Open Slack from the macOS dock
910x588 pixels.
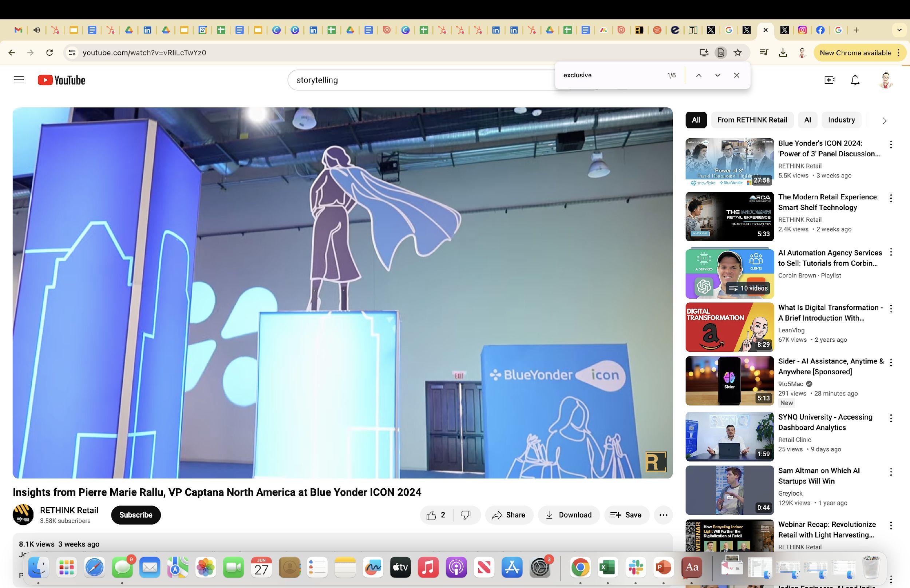[636, 568]
